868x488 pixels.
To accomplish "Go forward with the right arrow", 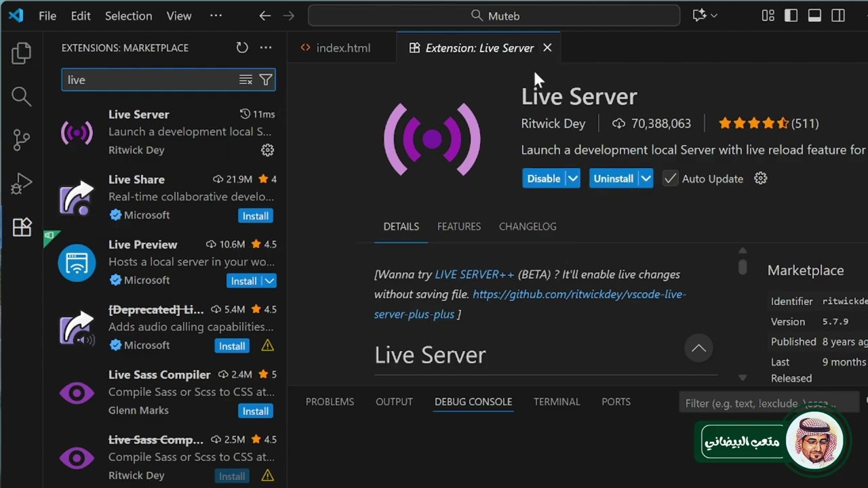I will click(289, 16).
